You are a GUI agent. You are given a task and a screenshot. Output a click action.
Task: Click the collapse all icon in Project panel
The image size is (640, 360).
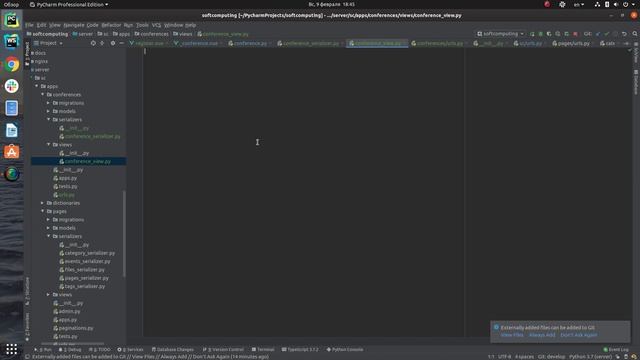point(102,43)
